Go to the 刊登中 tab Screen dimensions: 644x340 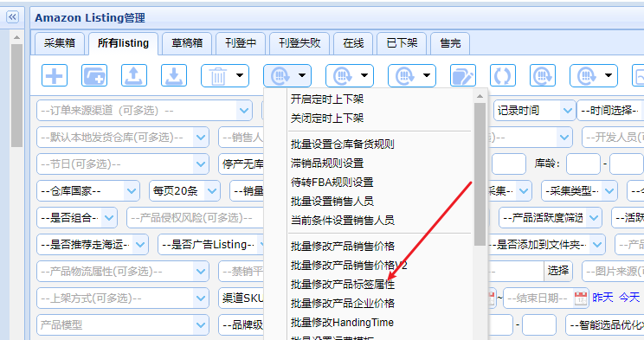point(241,43)
